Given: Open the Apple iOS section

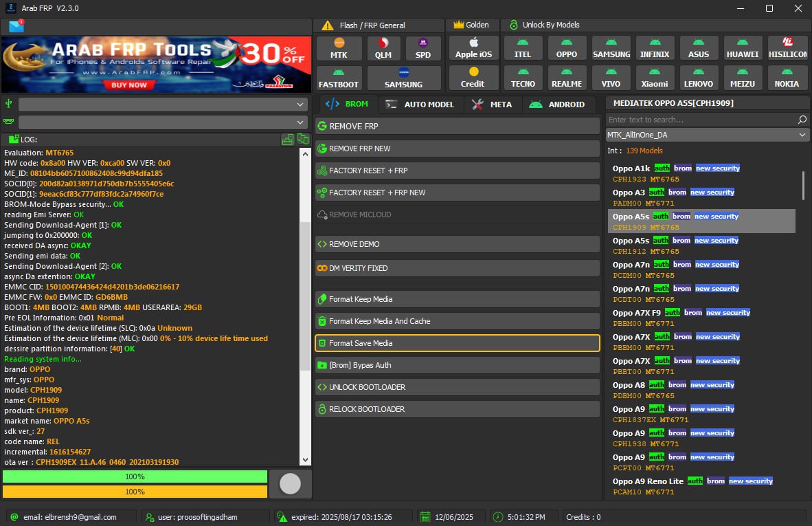Looking at the screenshot, I should coord(473,47).
